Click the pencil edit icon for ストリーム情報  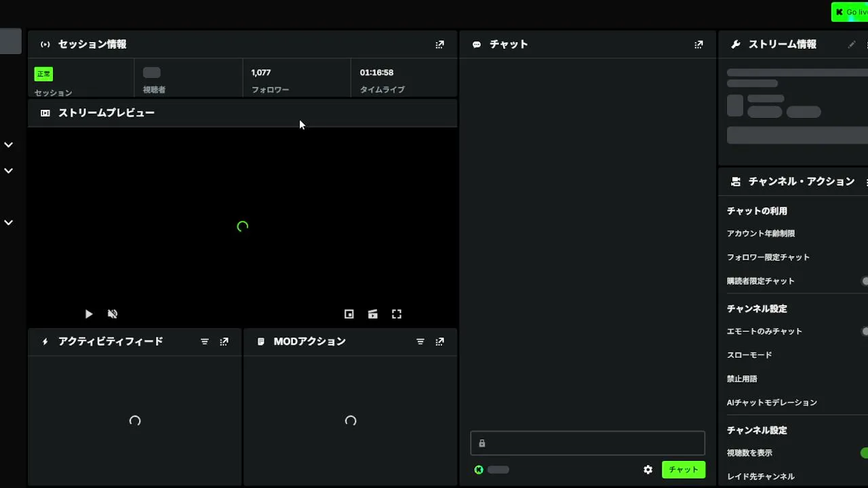(x=852, y=45)
